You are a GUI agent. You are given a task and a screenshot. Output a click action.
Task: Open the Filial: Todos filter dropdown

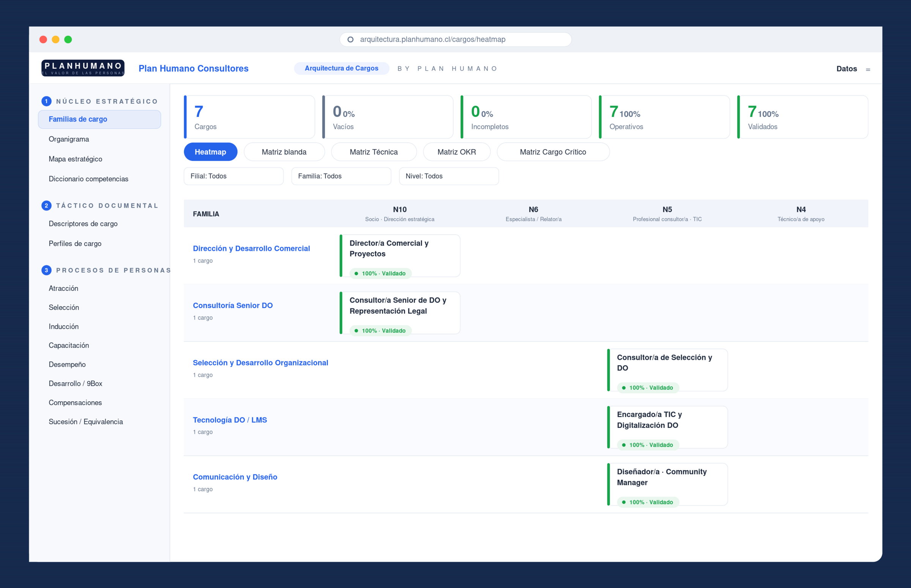[234, 176]
